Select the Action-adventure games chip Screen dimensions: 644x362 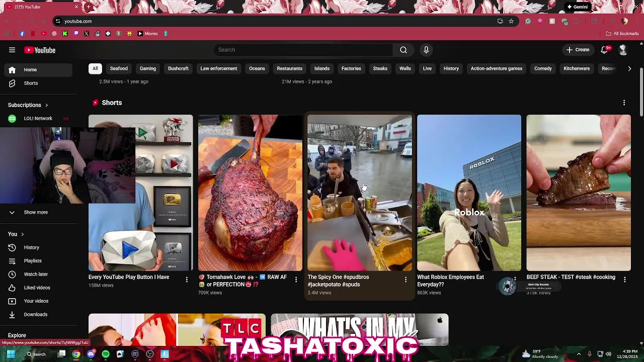coord(497,68)
